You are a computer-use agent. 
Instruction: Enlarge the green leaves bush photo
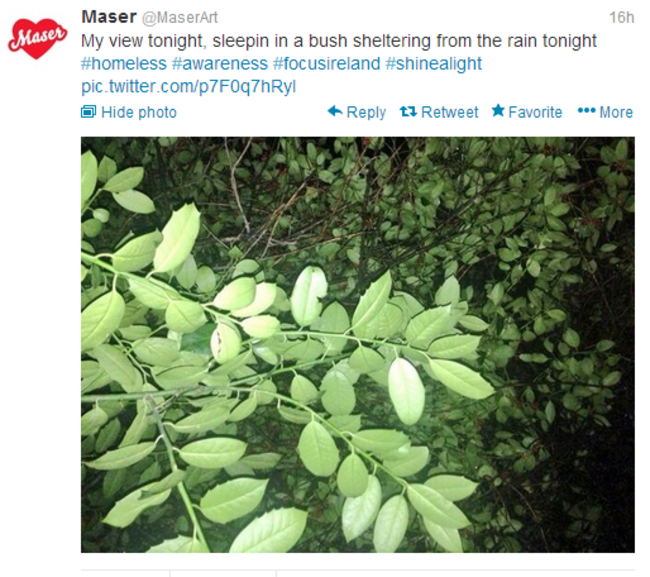pos(357,345)
